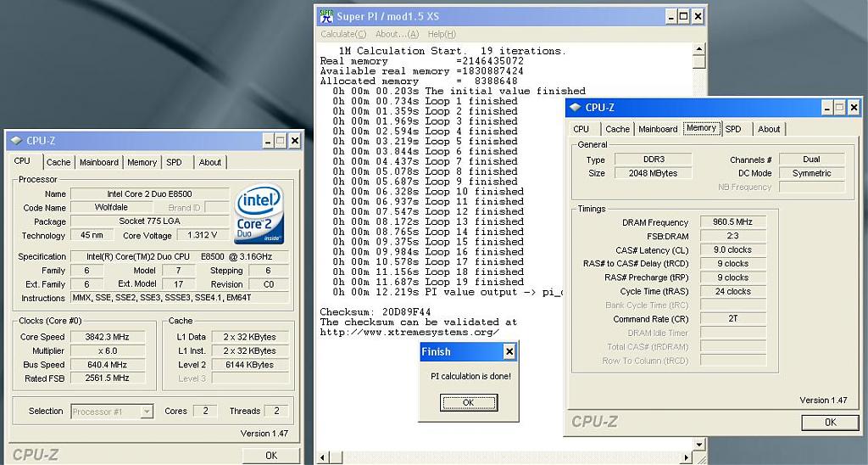Click the Super PI title bar icon

[x=326, y=17]
